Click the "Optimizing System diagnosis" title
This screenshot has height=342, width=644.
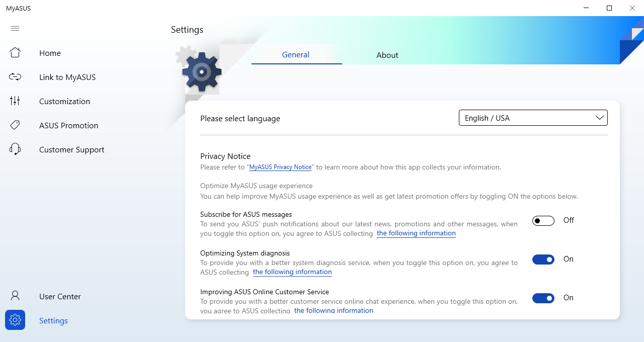coord(245,253)
